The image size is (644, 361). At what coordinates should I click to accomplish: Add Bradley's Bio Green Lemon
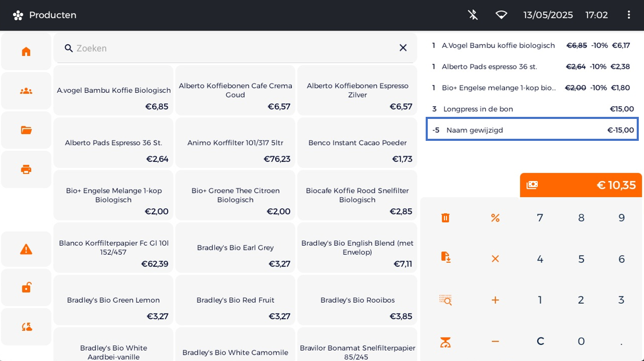[x=114, y=300]
